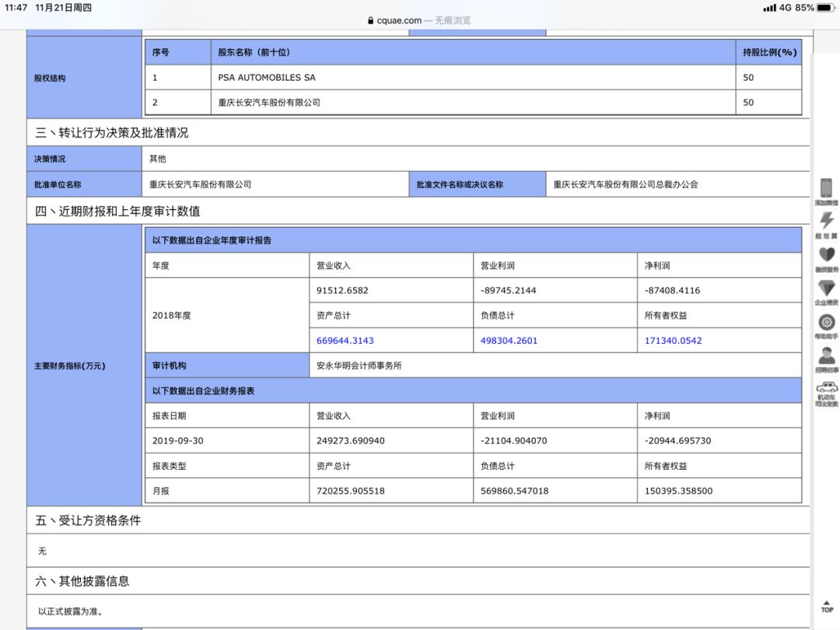Click the 审计机构 label cell
The height and width of the screenshot is (630, 840).
tap(227, 366)
